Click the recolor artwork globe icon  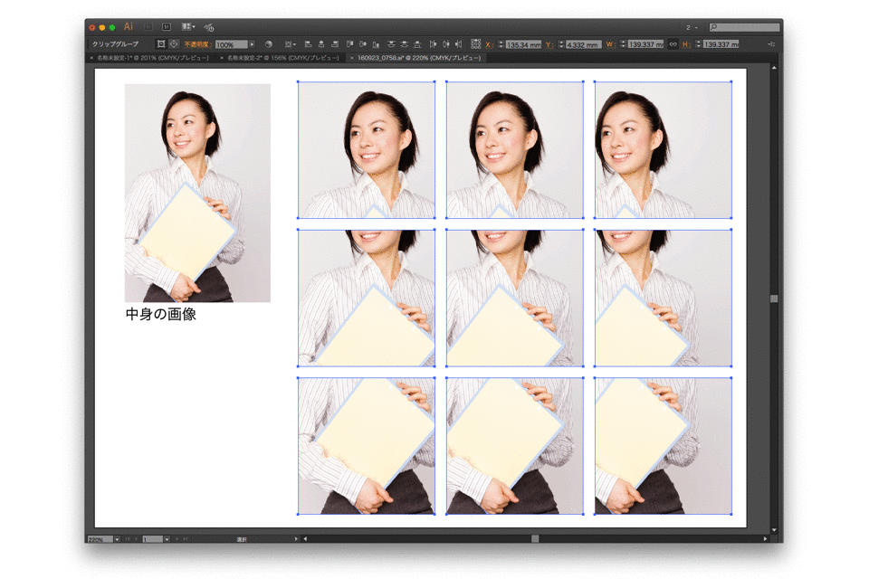269,43
